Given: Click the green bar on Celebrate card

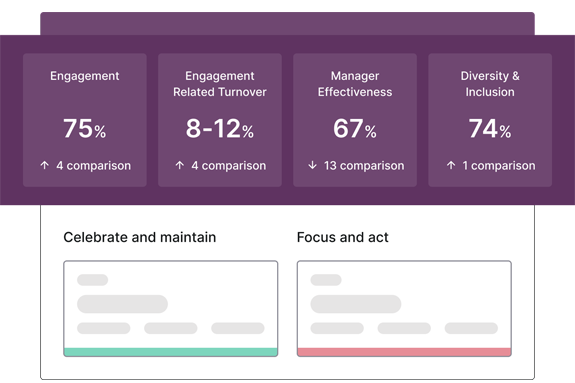Looking at the screenshot, I should [x=171, y=352].
